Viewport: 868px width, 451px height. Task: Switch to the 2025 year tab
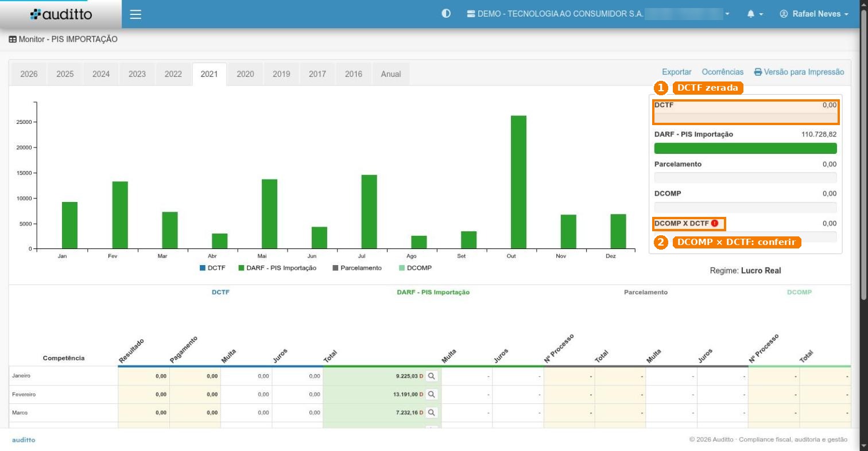[x=65, y=74]
